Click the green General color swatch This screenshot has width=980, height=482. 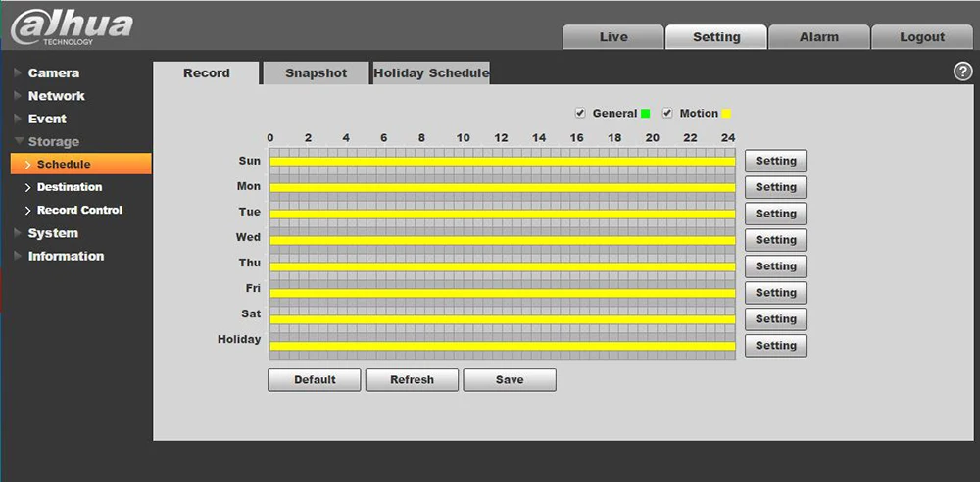point(646,114)
